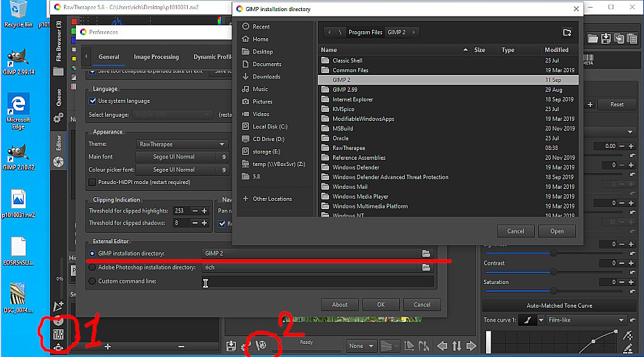Open GIMP 2.99.14 desktop shortcut
This screenshot has width=644, height=357.
[18, 62]
